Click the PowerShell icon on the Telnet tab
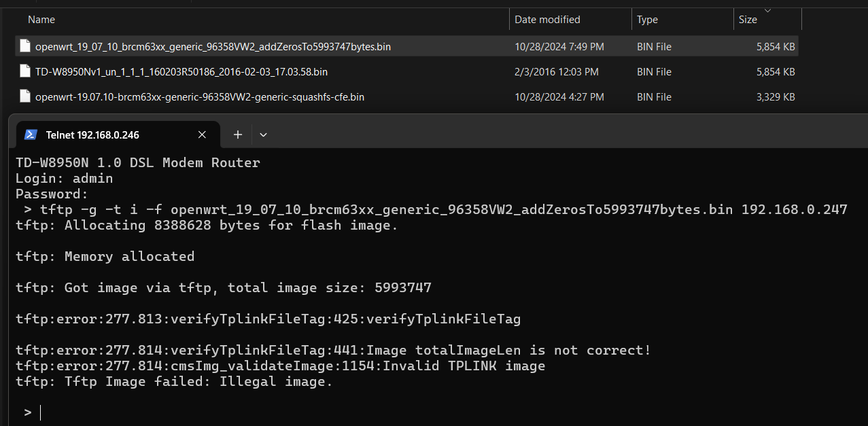This screenshot has height=426, width=868. click(30, 135)
